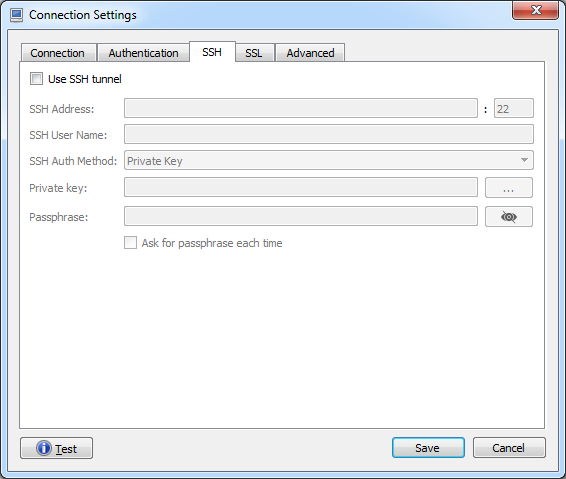This screenshot has height=479, width=566.
Task: Cancel the connection settings dialog
Action: coord(509,448)
